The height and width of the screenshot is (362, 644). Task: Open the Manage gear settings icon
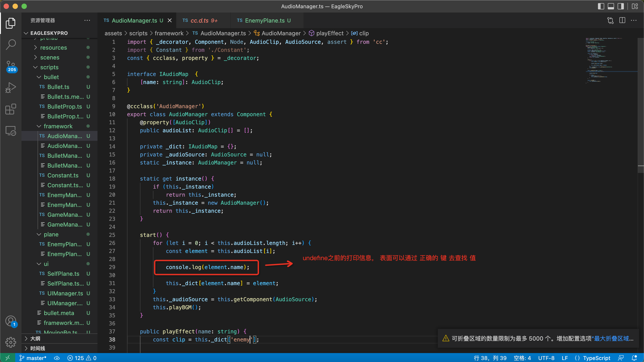click(x=11, y=342)
